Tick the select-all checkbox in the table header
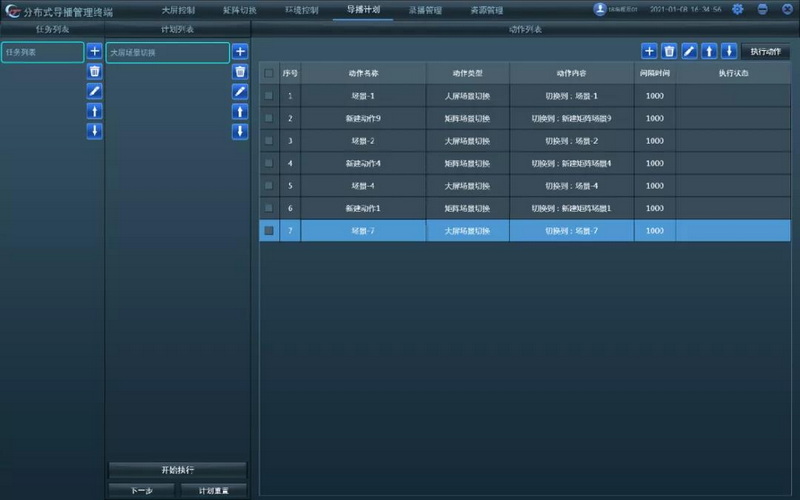The width and height of the screenshot is (800, 500). point(268,73)
